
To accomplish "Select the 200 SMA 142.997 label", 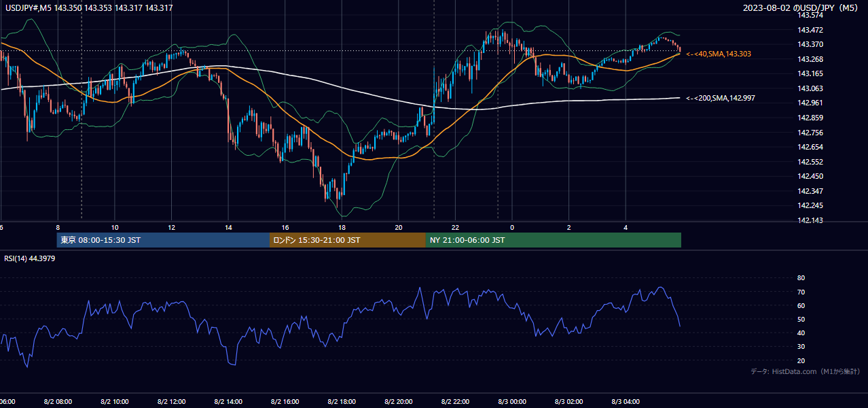I will click(721, 98).
